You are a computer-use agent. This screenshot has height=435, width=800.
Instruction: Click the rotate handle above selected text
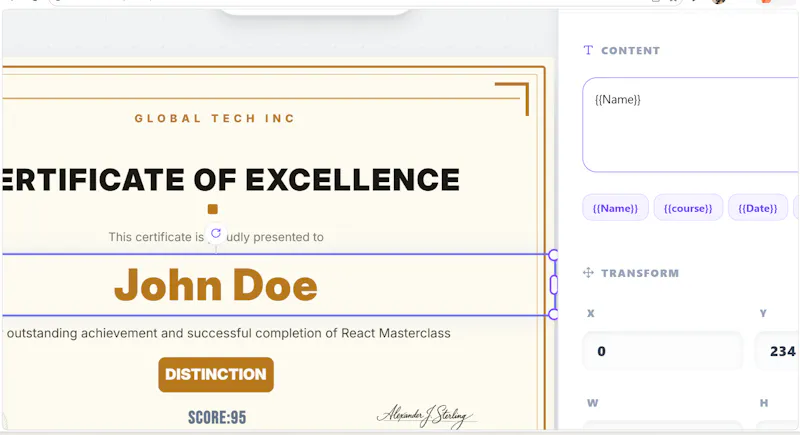[x=216, y=234]
